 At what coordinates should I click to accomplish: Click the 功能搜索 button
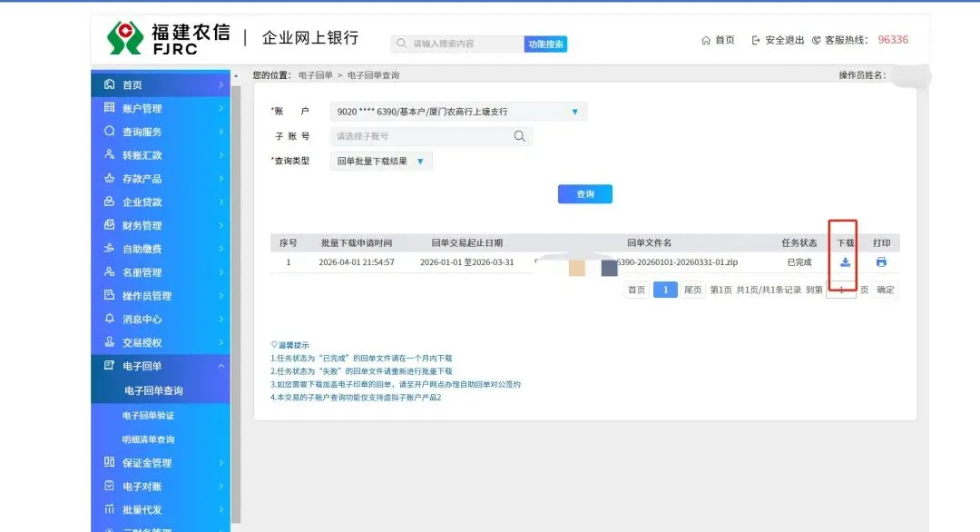coord(545,44)
